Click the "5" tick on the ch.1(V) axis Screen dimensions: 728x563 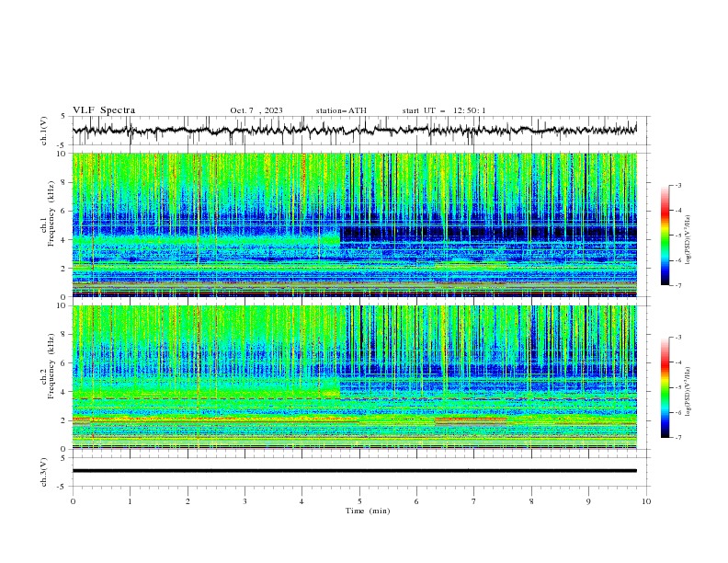(x=64, y=116)
